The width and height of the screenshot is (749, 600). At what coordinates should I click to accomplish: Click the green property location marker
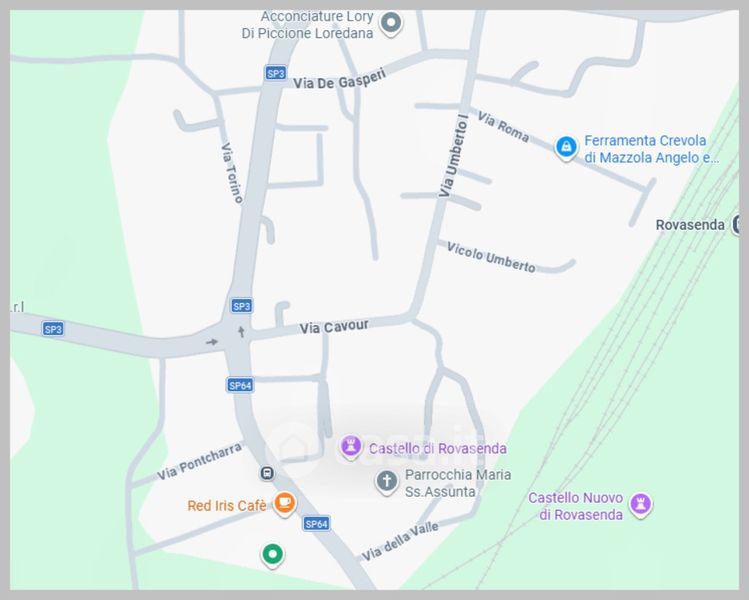(272, 555)
